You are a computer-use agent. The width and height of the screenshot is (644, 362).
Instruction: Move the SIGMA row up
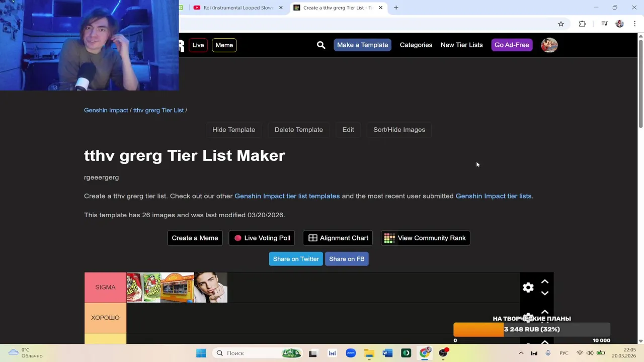pos(545,282)
